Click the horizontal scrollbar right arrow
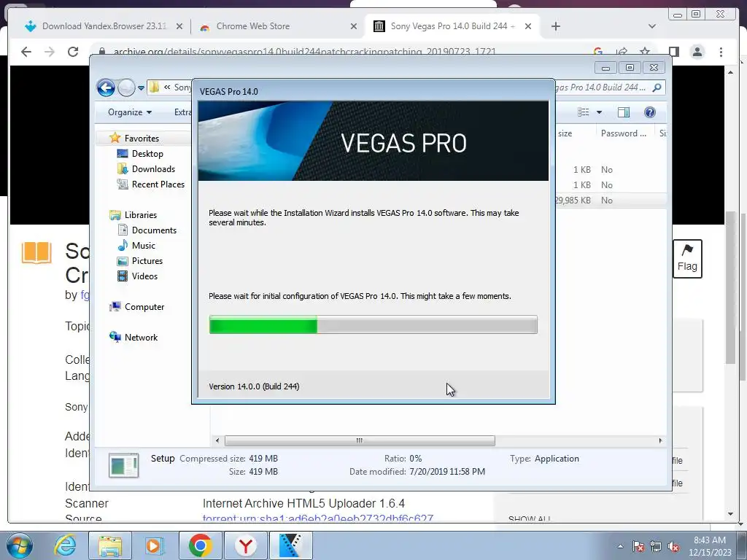 660,440
